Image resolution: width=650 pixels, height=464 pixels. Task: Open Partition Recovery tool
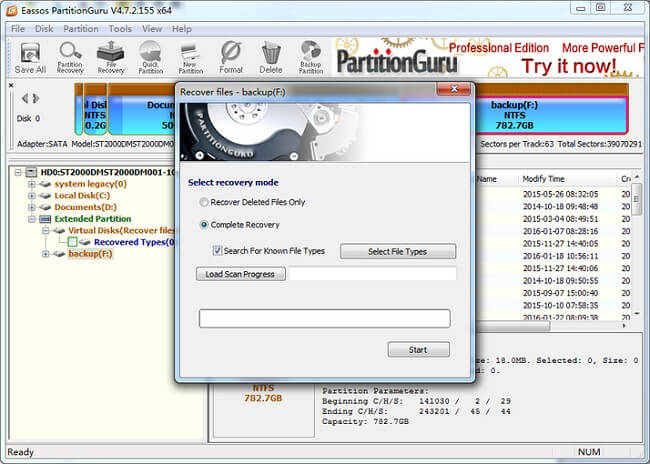point(70,58)
